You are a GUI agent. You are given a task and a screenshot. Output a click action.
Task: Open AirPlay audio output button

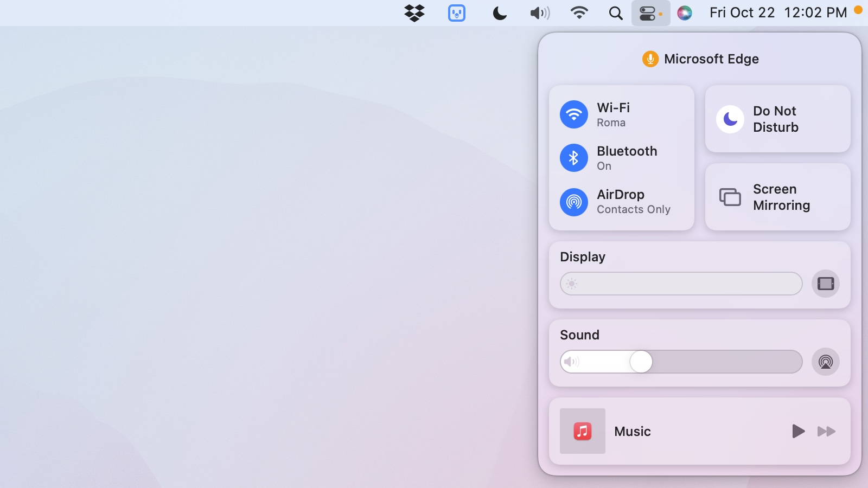(x=826, y=362)
